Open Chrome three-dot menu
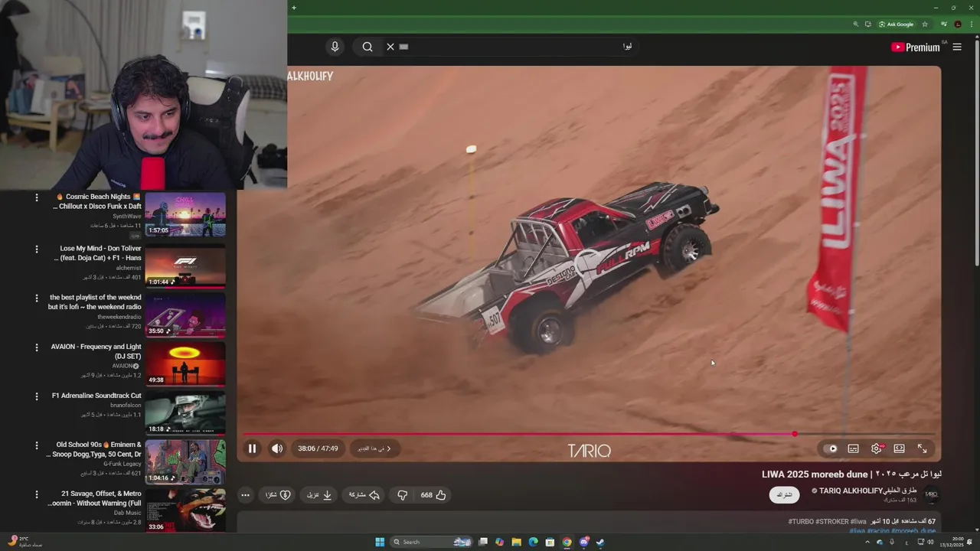The width and height of the screenshot is (980, 551). pos(971,24)
